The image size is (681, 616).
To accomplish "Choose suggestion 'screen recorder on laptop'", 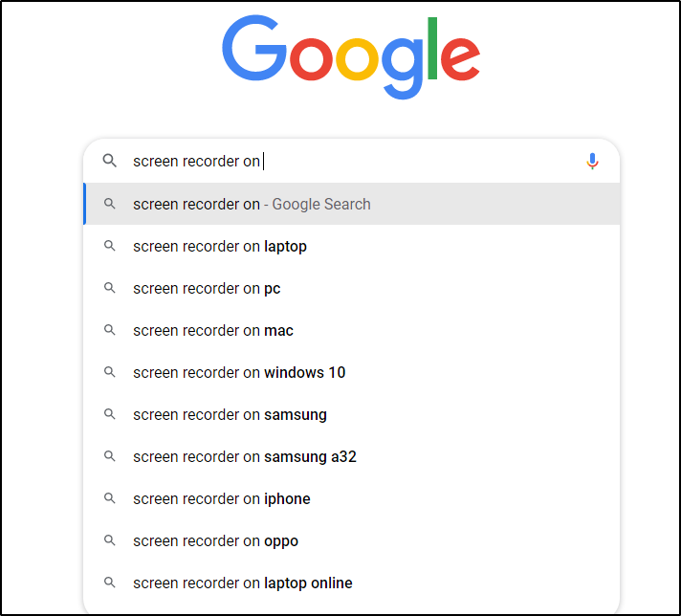I will [220, 246].
